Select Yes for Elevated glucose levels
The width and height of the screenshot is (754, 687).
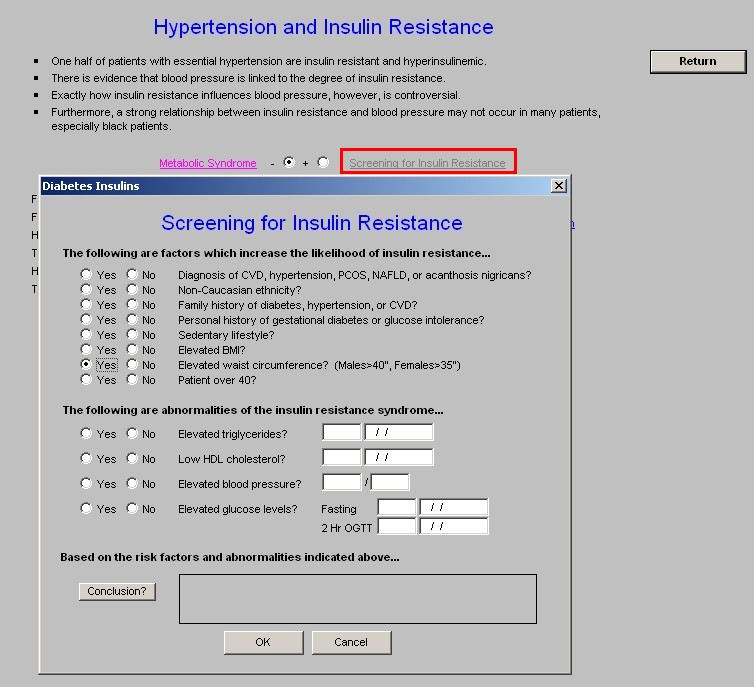tap(86, 508)
